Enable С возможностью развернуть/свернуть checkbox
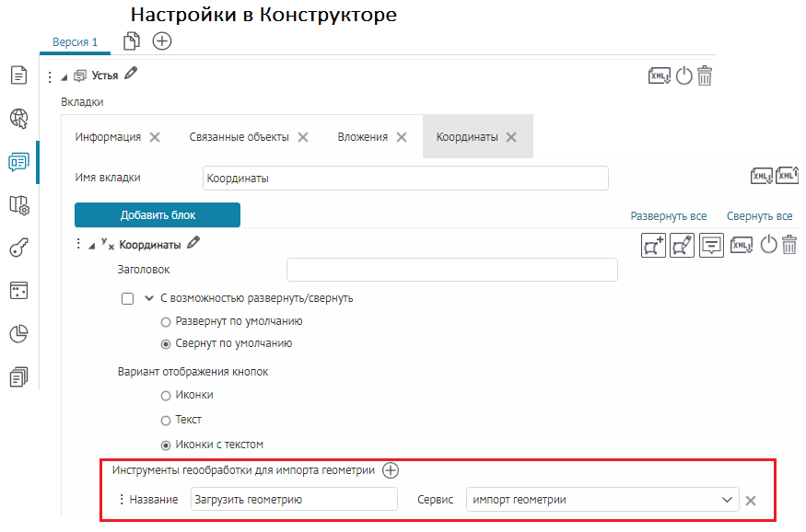Image resolution: width=806 pixels, height=532 pixels. pos(128,298)
